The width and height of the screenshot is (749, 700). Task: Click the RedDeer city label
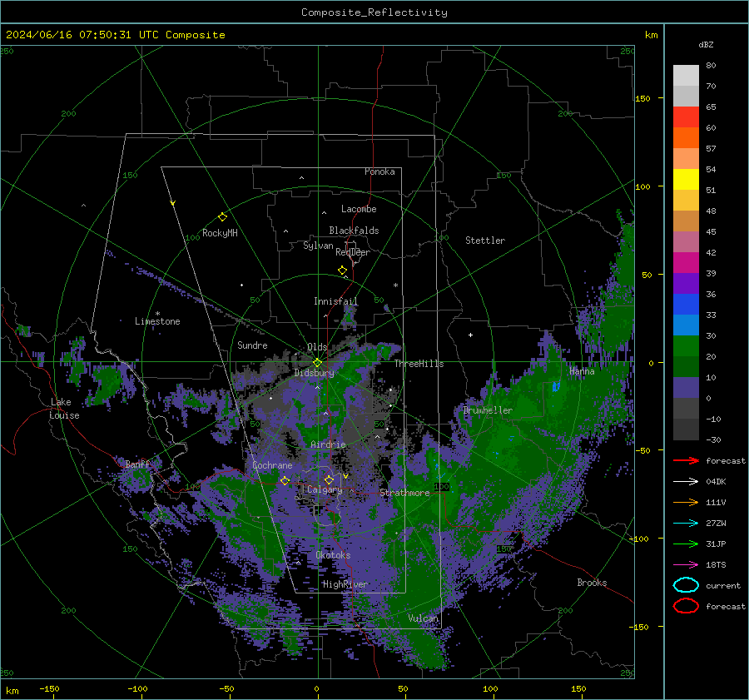[353, 252]
